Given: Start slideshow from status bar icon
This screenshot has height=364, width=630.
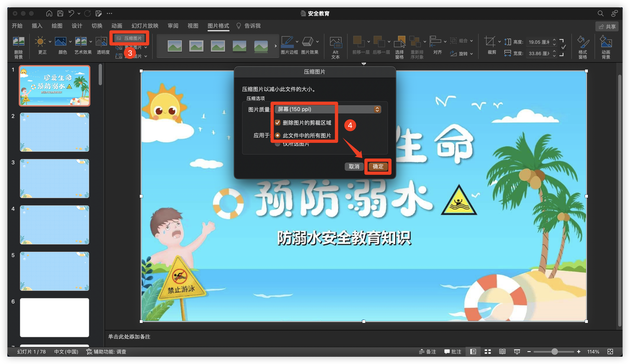Looking at the screenshot, I should pyautogui.click(x=517, y=352).
